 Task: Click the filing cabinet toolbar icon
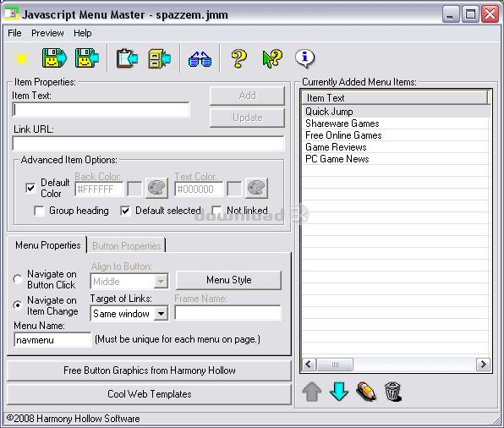160,58
